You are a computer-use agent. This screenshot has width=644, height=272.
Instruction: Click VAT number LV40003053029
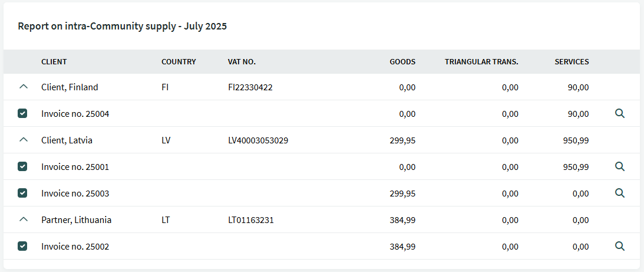coord(258,140)
